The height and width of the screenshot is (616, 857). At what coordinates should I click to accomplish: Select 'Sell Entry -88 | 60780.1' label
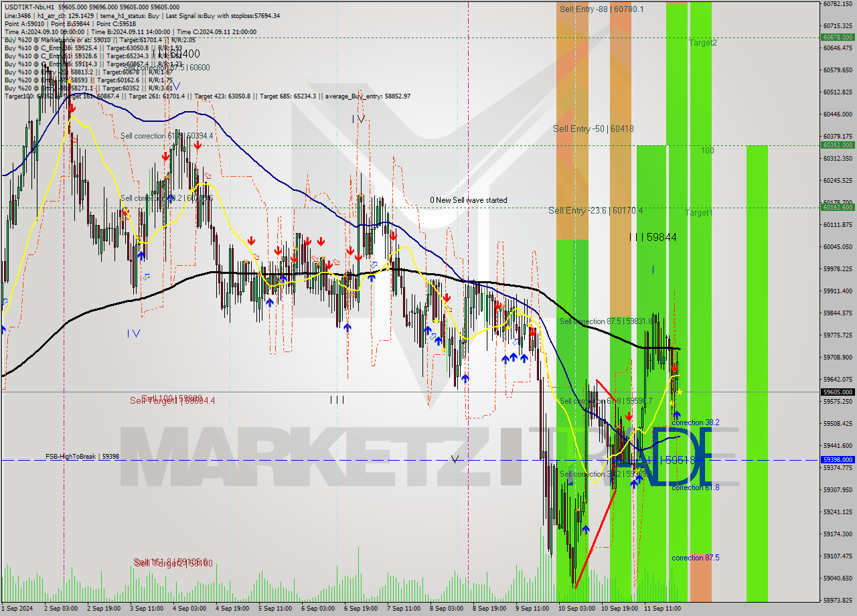(x=602, y=9)
